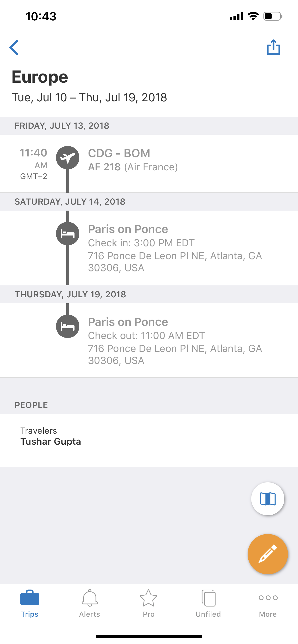
Task: Tap the share icon
Action: (273, 47)
